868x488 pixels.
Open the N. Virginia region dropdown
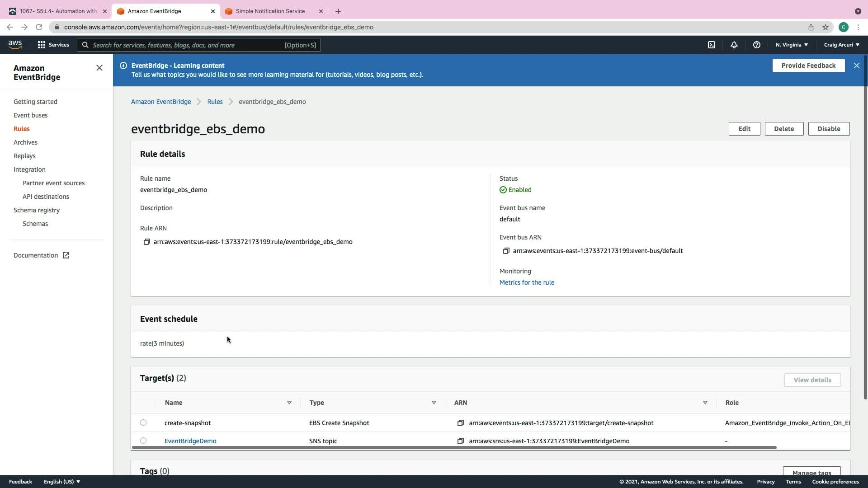point(792,45)
